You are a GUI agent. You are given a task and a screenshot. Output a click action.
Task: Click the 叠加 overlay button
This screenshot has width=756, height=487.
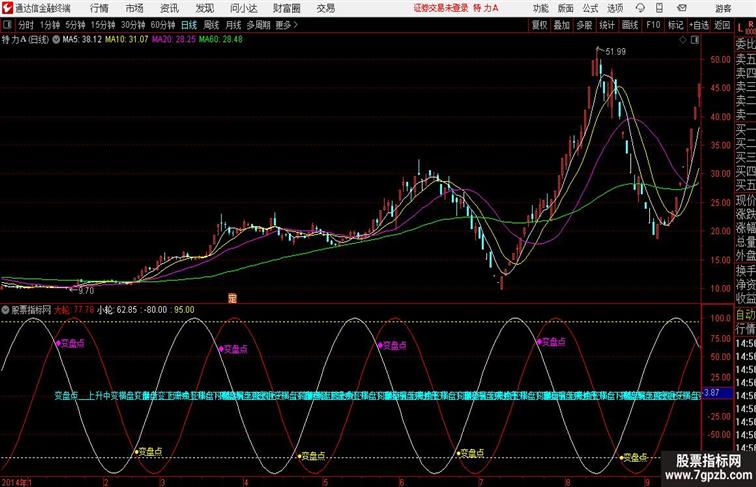(561, 25)
